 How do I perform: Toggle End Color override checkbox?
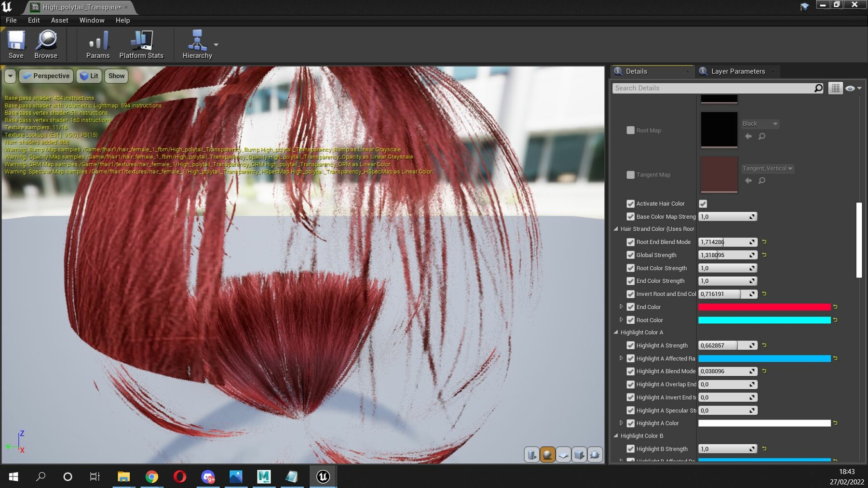tap(630, 307)
